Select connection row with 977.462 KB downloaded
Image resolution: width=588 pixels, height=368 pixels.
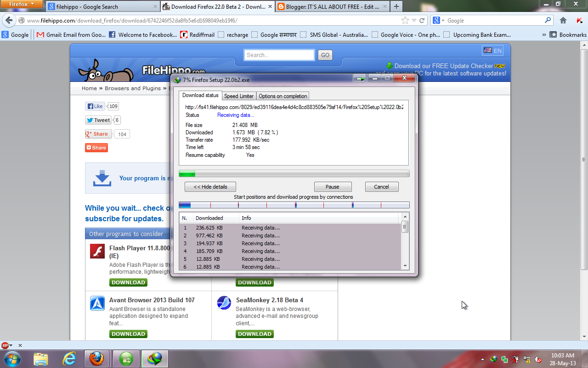290,236
